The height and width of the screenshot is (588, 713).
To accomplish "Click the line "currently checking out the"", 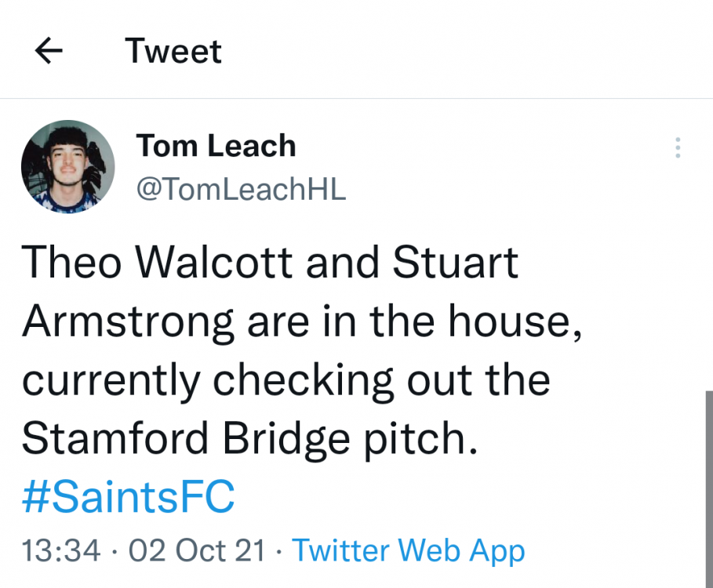I will click(x=286, y=381).
